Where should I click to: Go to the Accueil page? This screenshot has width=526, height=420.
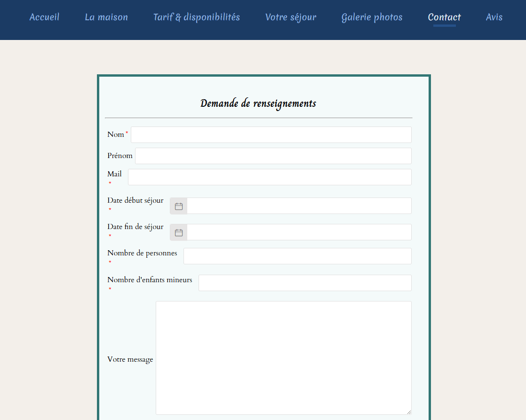[x=44, y=17]
